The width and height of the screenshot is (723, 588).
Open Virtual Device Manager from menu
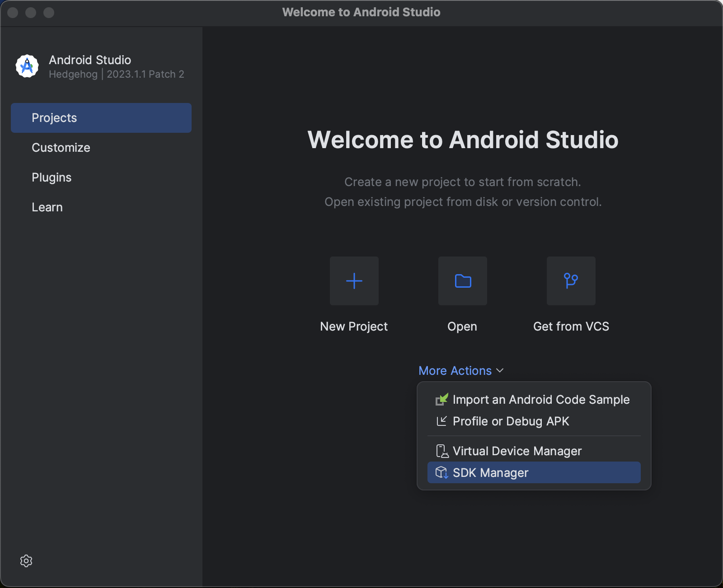click(534, 451)
